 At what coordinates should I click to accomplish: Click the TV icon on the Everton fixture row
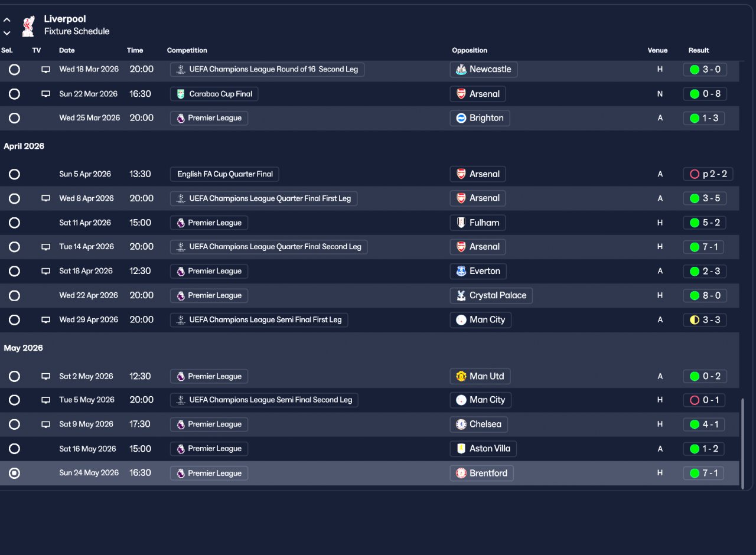pos(45,271)
